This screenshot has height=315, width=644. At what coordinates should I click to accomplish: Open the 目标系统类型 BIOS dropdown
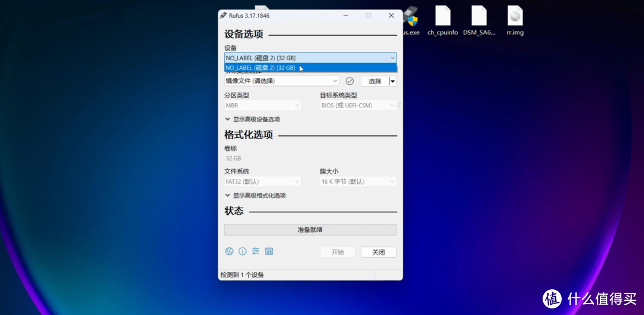(x=358, y=106)
